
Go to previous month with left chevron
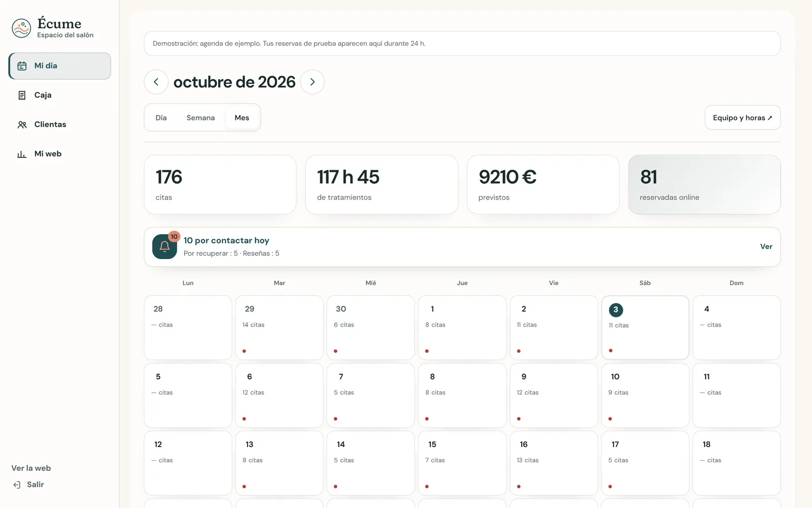(156, 82)
